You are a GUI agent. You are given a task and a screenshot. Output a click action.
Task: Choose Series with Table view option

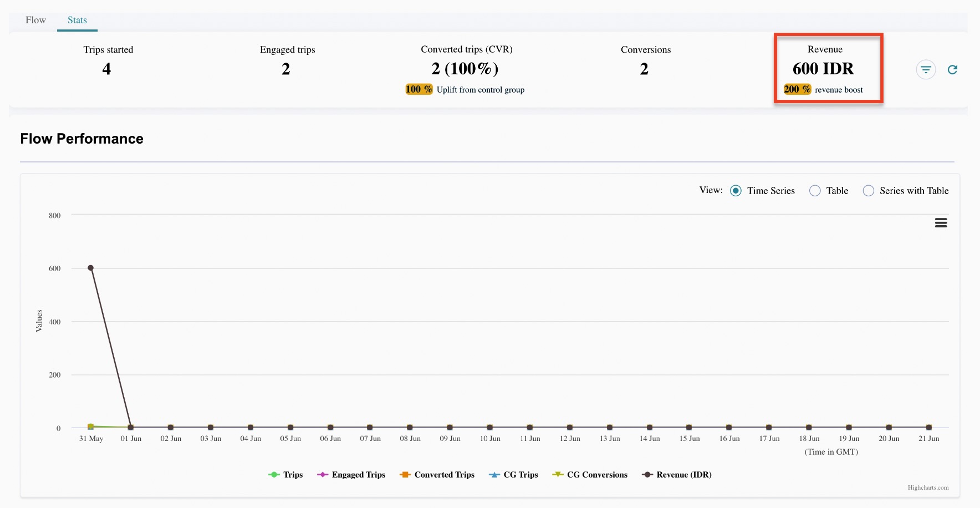[869, 191]
